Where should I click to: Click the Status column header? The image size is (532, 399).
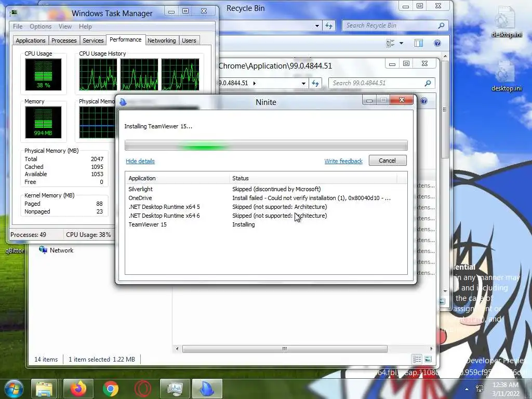(x=313, y=178)
